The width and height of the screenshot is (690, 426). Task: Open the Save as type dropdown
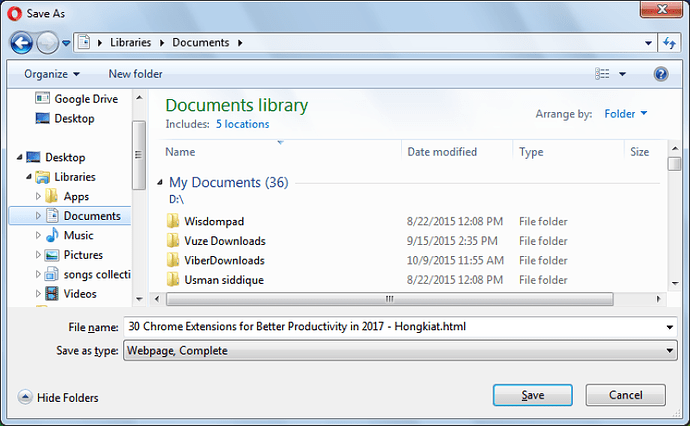(400, 351)
